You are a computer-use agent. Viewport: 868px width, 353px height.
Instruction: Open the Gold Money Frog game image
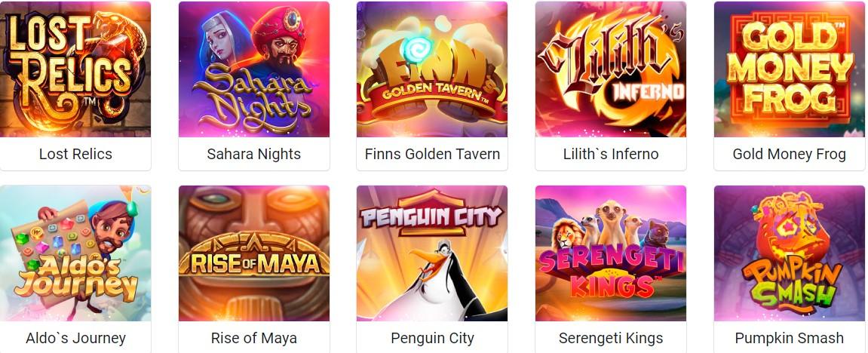click(790, 69)
